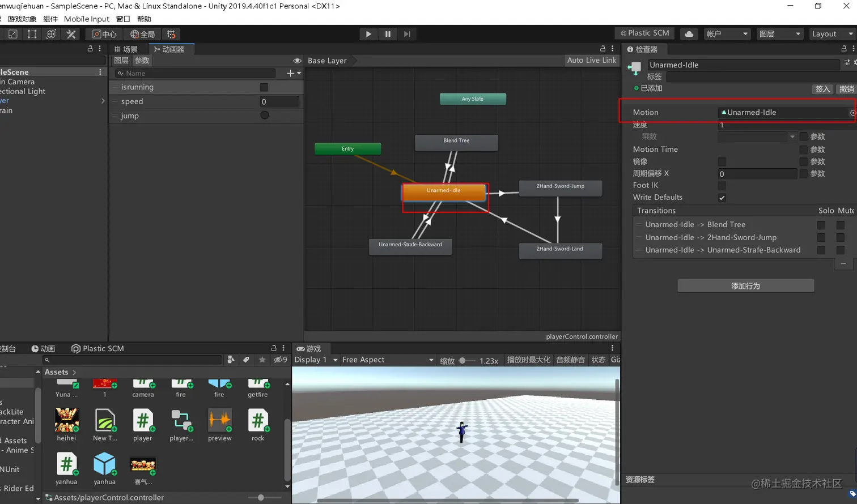Check the isrunning parameter checkbox

tap(264, 87)
